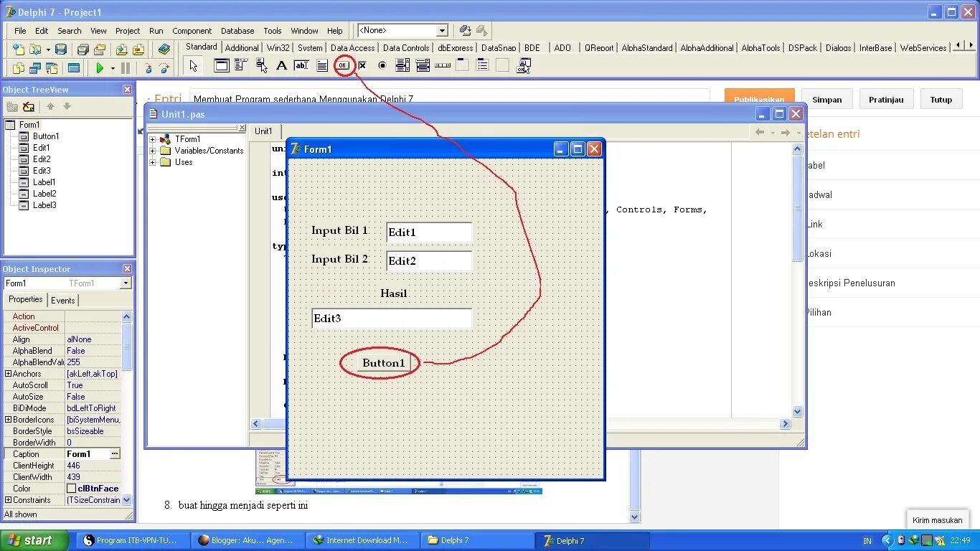980x551 pixels.
Task: Switch to Internet Download Manager taskbar item
Action: (x=362, y=540)
